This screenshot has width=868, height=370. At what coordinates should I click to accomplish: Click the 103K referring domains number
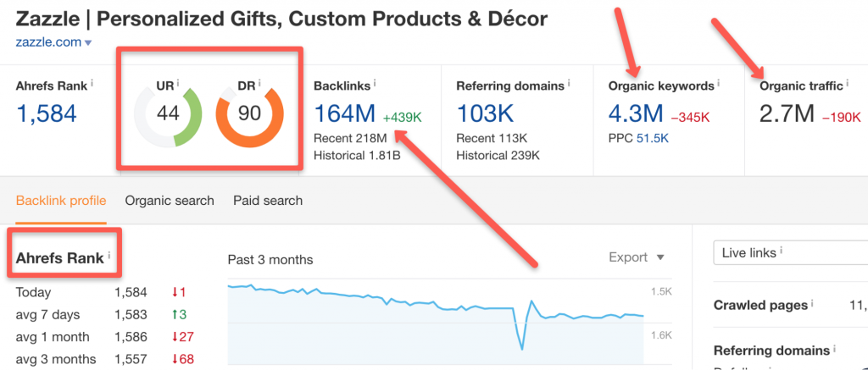tap(485, 113)
